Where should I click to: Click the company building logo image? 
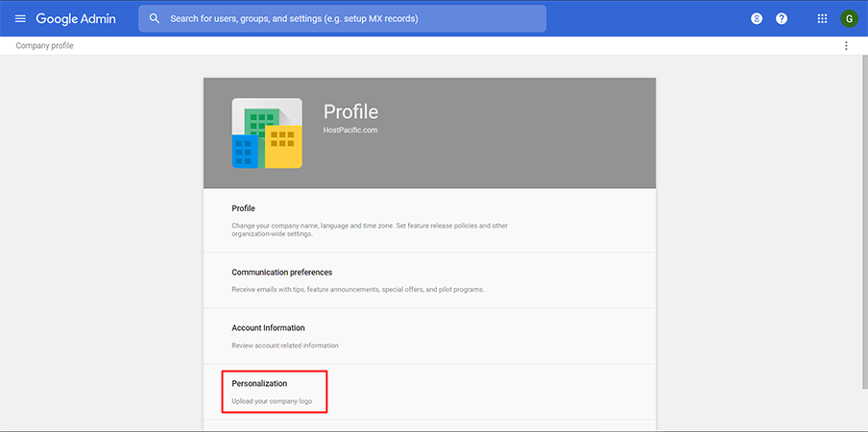point(267,133)
